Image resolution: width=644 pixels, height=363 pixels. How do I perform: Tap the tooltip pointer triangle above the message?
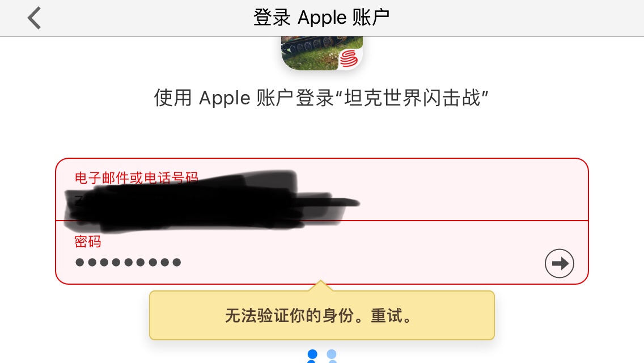[x=321, y=286]
